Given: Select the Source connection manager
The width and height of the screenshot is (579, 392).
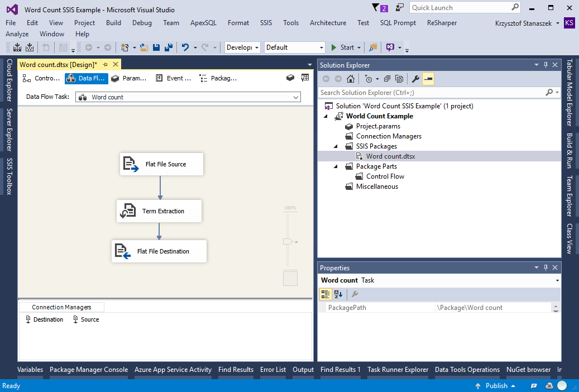Looking at the screenshot, I should (86, 319).
